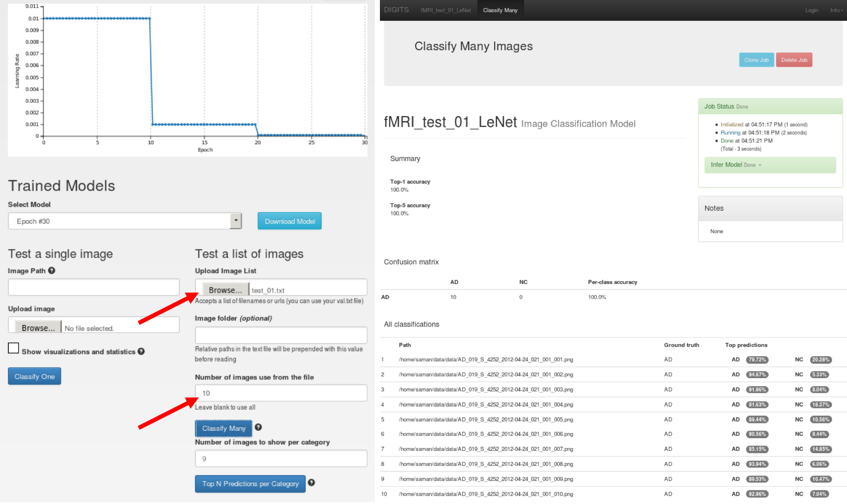The image size is (847, 504).
Task: Click the Clone Job button
Action: coord(756,60)
